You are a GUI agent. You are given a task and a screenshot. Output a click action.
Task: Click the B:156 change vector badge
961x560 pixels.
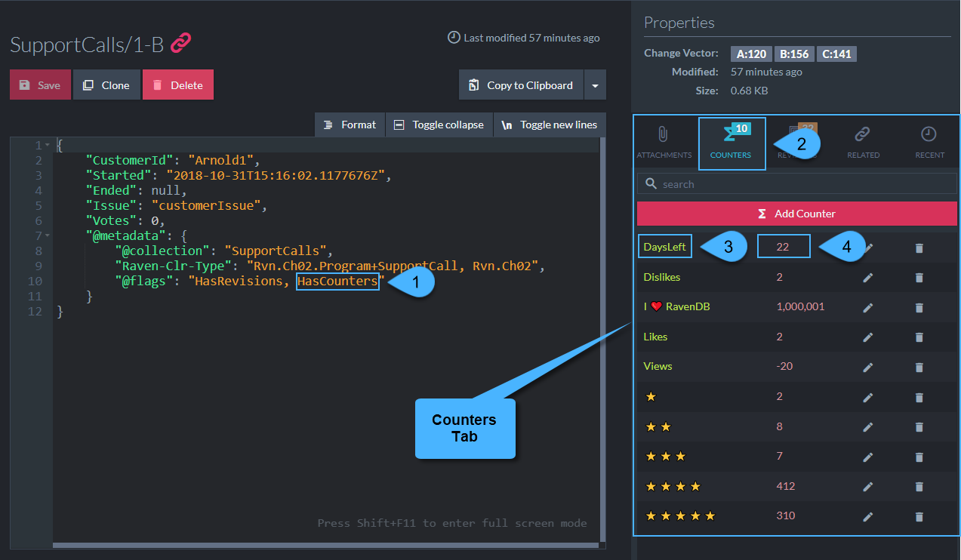[x=794, y=54]
